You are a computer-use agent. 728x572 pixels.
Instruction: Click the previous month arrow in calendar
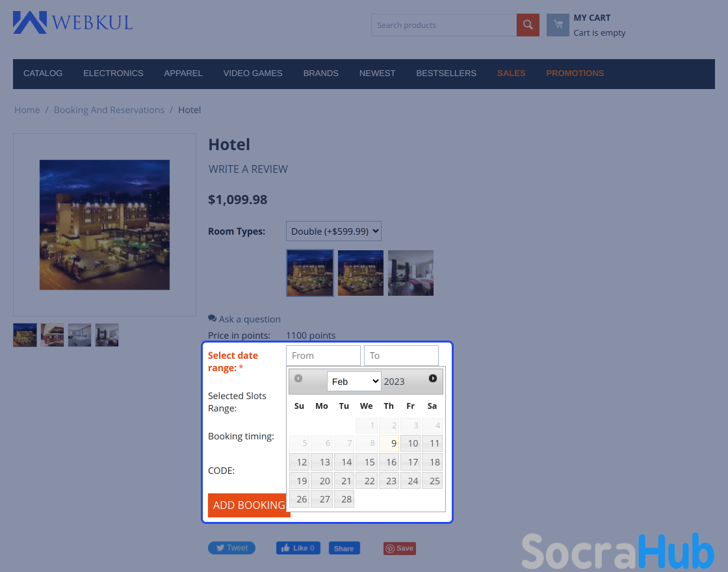[298, 378]
